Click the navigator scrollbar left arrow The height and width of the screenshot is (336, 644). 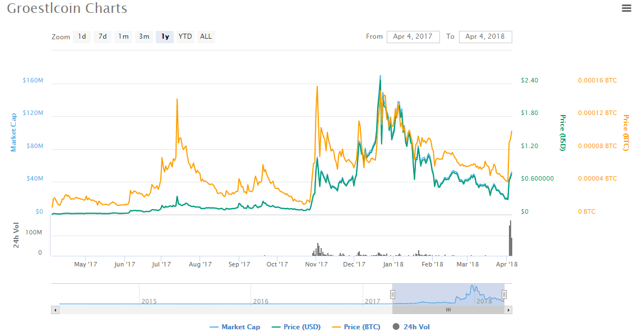pyautogui.click(x=54, y=310)
